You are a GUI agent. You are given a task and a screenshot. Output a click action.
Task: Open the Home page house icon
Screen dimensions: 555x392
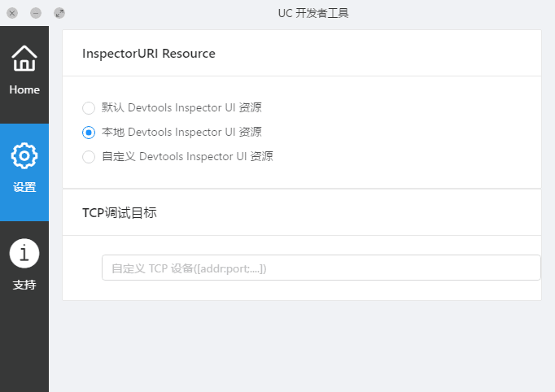click(x=24, y=59)
